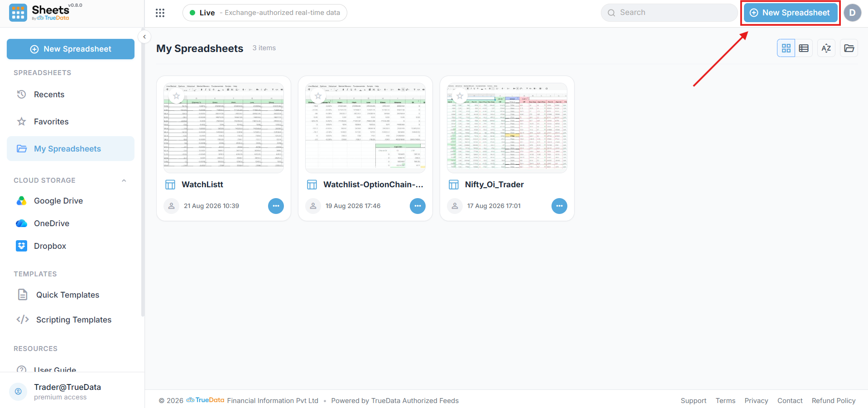This screenshot has width=868, height=408.
Task: Click the sidebar New Spreadsheet button
Action: (x=71, y=49)
